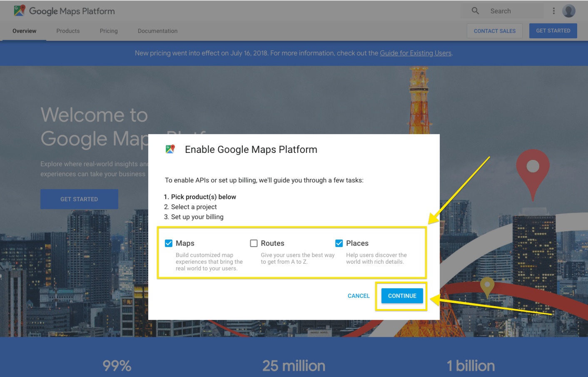Screen dimensions: 588x377
Task: Uncheck the Maps product checkbox
Action: coord(169,243)
